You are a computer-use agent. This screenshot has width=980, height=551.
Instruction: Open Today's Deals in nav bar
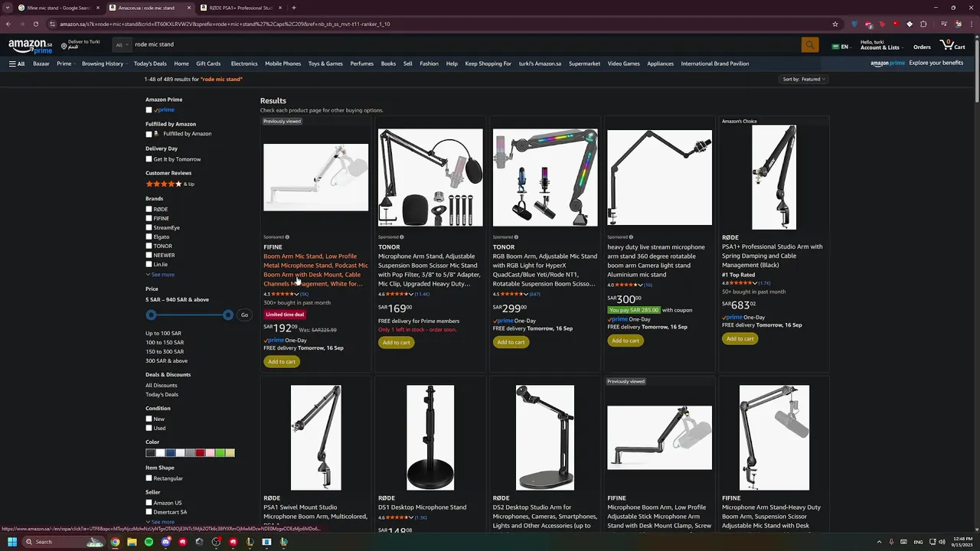(150, 64)
